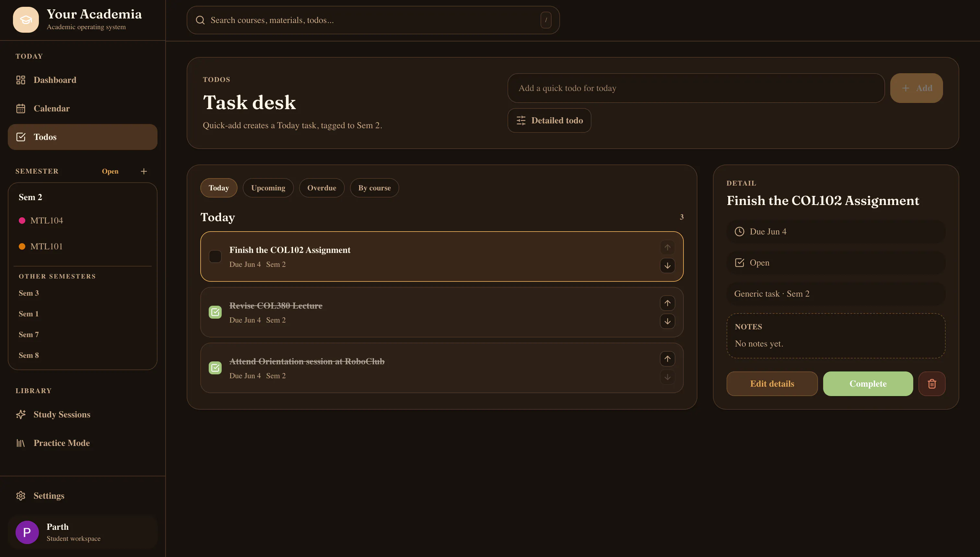
Task: Open the Detailed todo form
Action: click(549, 120)
